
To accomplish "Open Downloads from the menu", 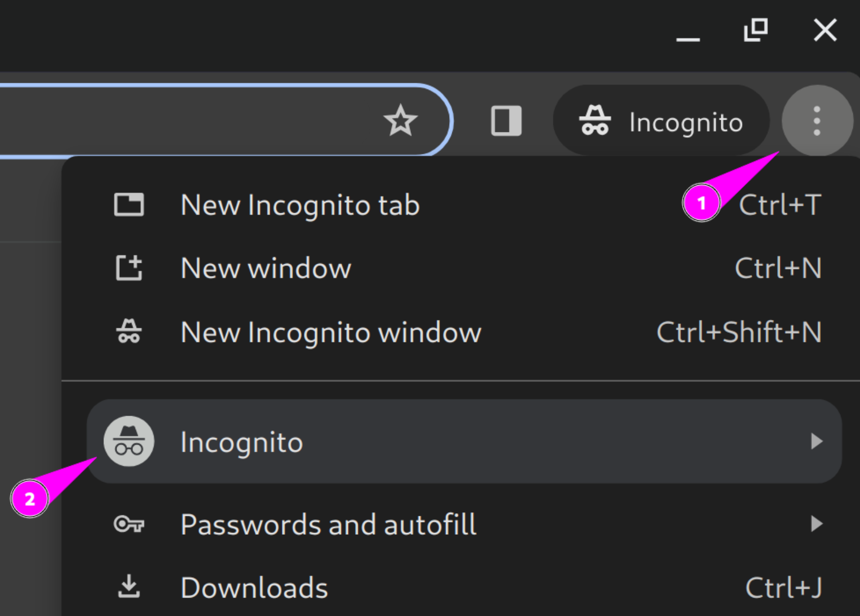I will [460, 588].
